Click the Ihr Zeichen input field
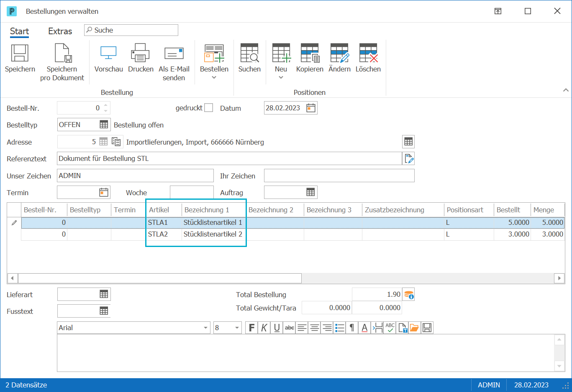The image size is (572, 392). (x=339, y=176)
